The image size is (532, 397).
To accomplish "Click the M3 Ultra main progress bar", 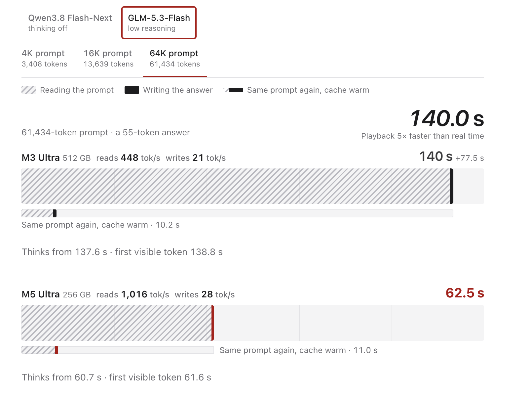I will (x=253, y=186).
